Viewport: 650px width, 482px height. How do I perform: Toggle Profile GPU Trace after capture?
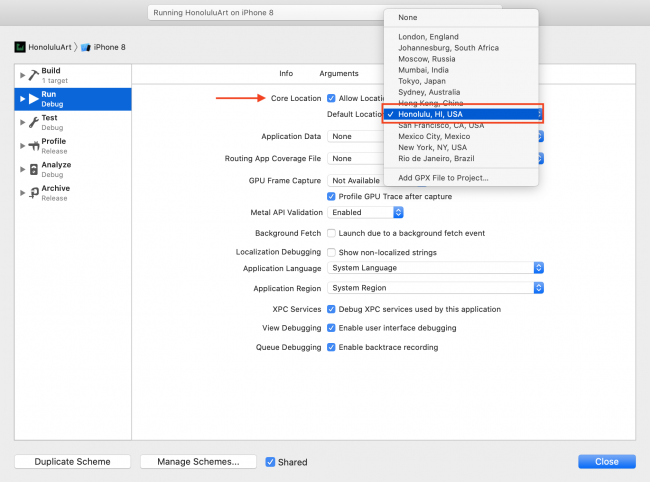point(331,196)
